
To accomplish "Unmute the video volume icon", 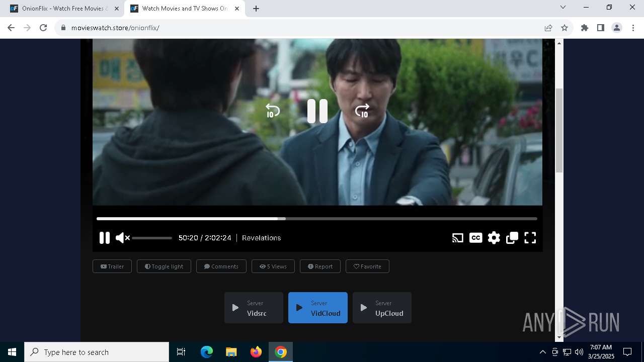I will pos(123,238).
